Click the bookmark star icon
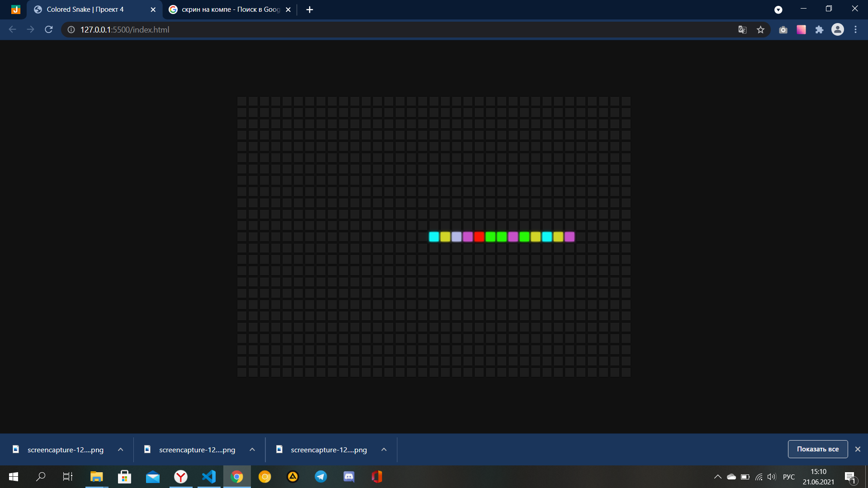The height and width of the screenshot is (488, 868). (x=760, y=29)
